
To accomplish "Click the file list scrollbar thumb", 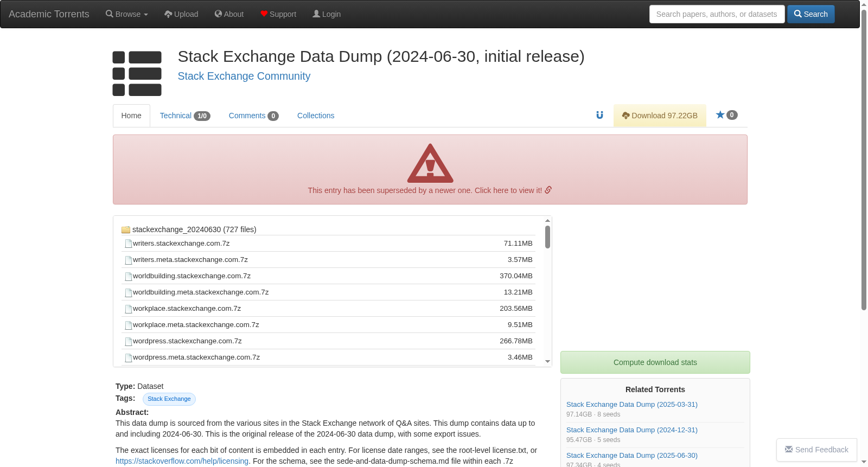I will (x=548, y=237).
